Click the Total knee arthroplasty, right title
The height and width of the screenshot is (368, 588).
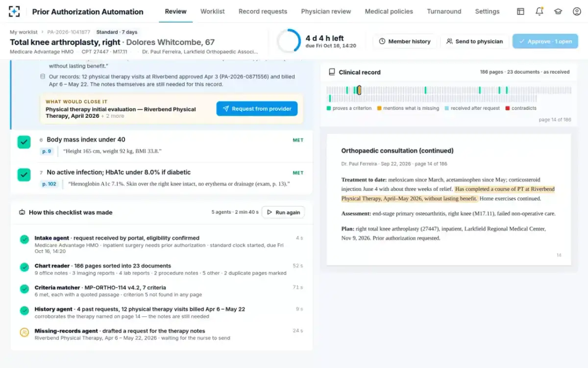click(65, 42)
